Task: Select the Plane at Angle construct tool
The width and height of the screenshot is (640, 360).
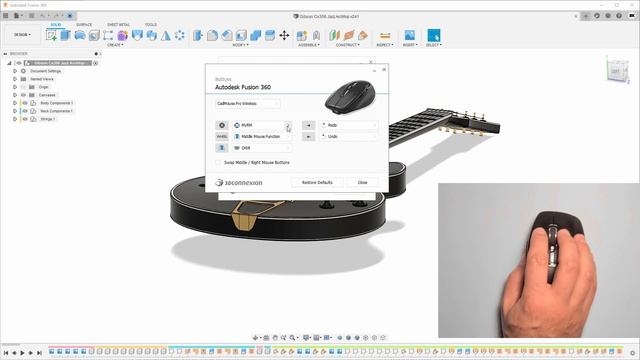Action: tap(349, 36)
